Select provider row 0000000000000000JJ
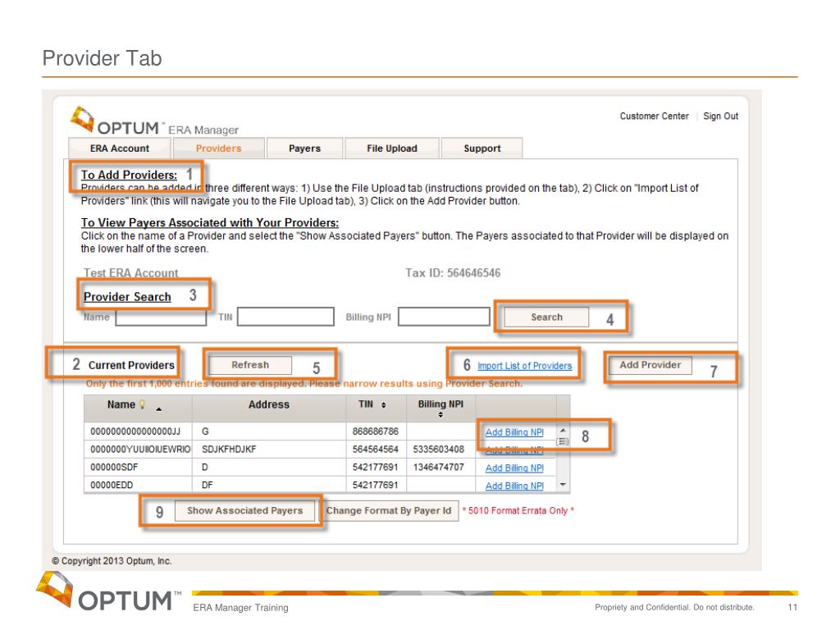The height and width of the screenshot is (630, 840). point(321,431)
